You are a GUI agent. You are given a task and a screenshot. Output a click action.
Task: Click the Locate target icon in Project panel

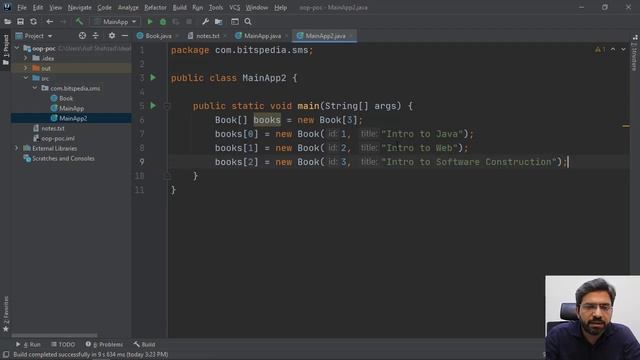coord(82,36)
